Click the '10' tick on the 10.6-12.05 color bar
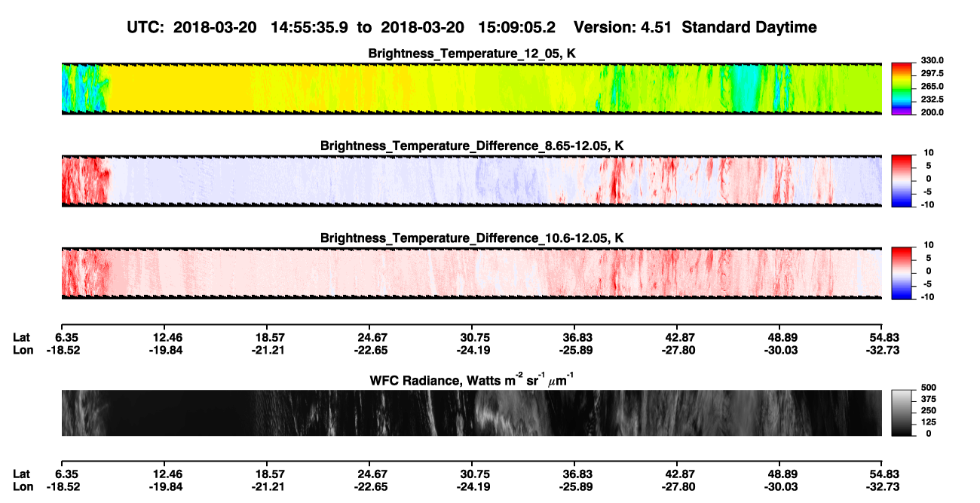Image resolution: width=980 pixels, height=503 pixels. click(928, 244)
